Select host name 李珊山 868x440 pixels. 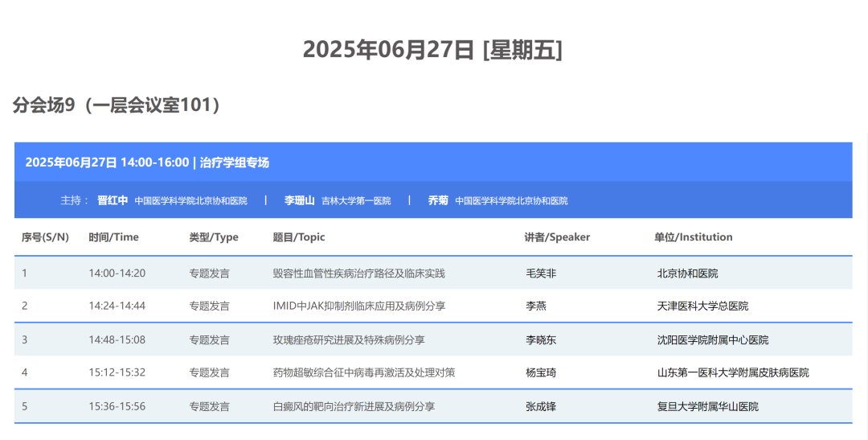point(300,200)
